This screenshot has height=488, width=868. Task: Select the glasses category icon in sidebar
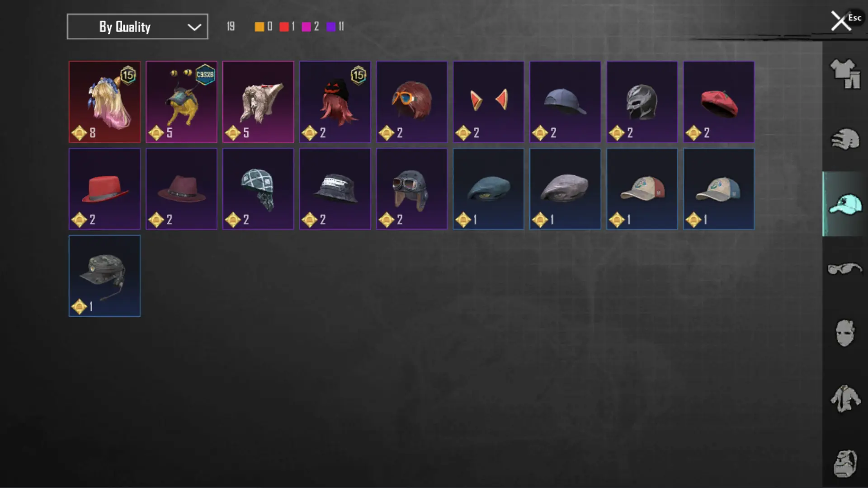click(845, 269)
